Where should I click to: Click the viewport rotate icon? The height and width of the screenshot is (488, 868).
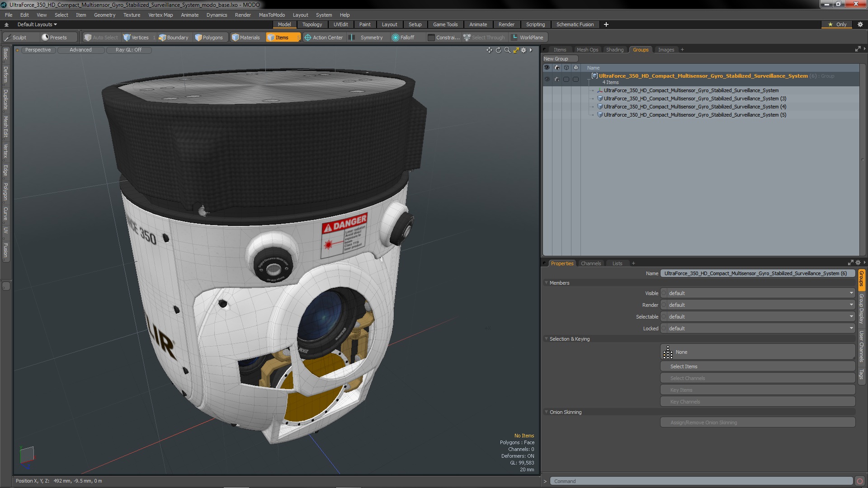498,50
